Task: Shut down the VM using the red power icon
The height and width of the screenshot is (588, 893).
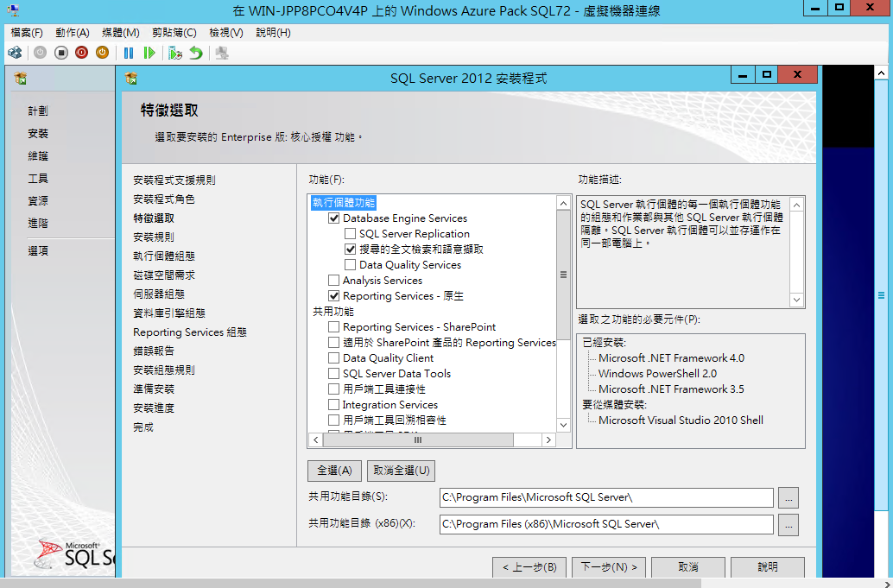Action: 81,53
